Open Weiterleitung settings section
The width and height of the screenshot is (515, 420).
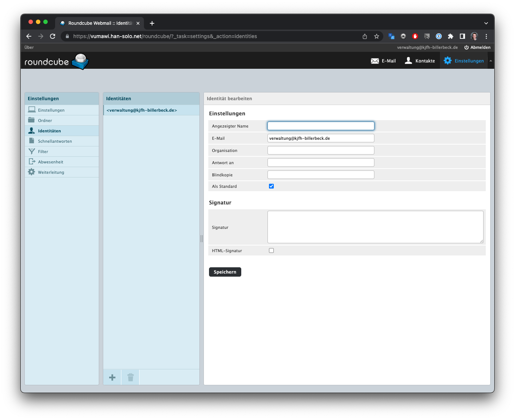[51, 172]
